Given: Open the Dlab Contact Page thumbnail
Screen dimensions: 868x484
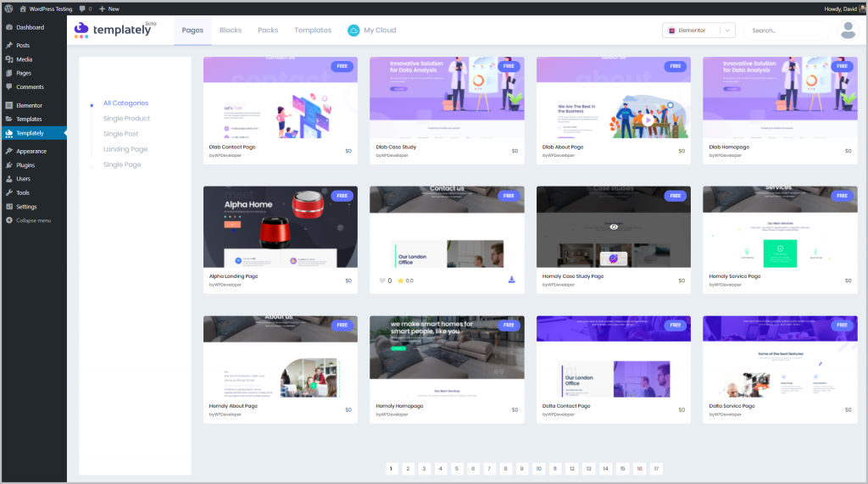Looking at the screenshot, I should tap(280, 97).
